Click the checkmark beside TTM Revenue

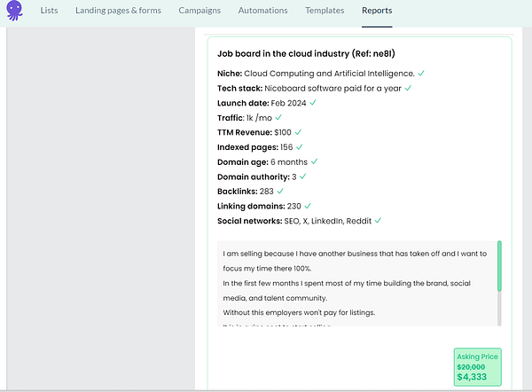click(298, 132)
